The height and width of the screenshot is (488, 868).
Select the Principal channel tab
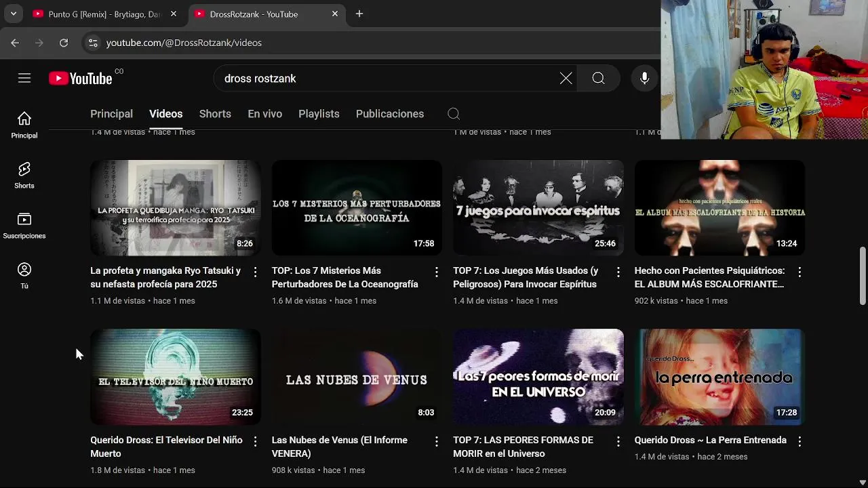[111, 114]
